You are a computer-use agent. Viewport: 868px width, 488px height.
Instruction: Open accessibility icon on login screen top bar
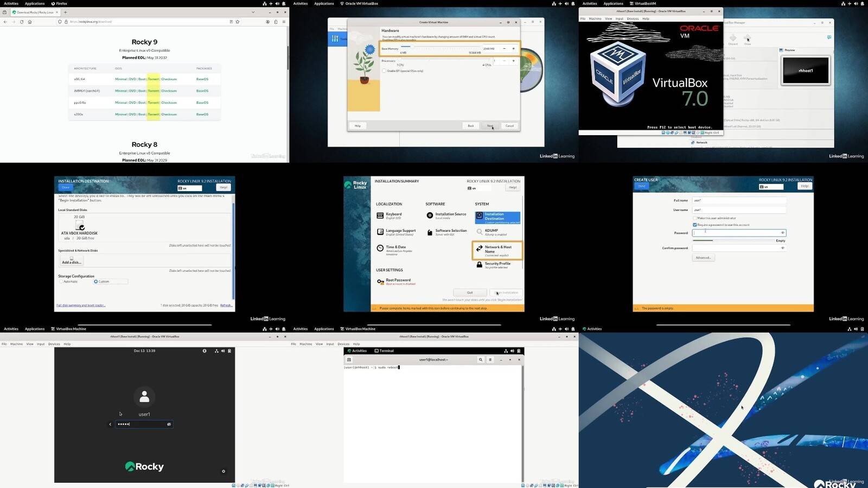(x=205, y=351)
